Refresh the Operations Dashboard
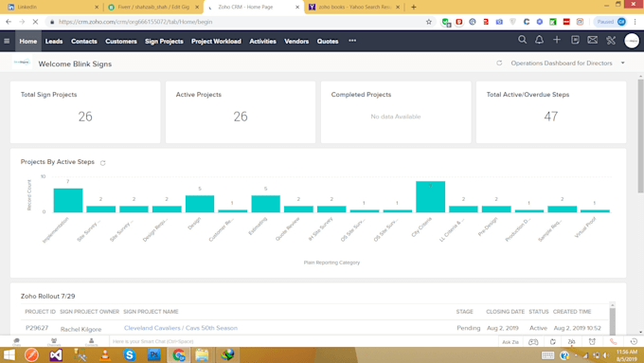Image resolution: width=644 pixels, height=363 pixels. pos(499,64)
